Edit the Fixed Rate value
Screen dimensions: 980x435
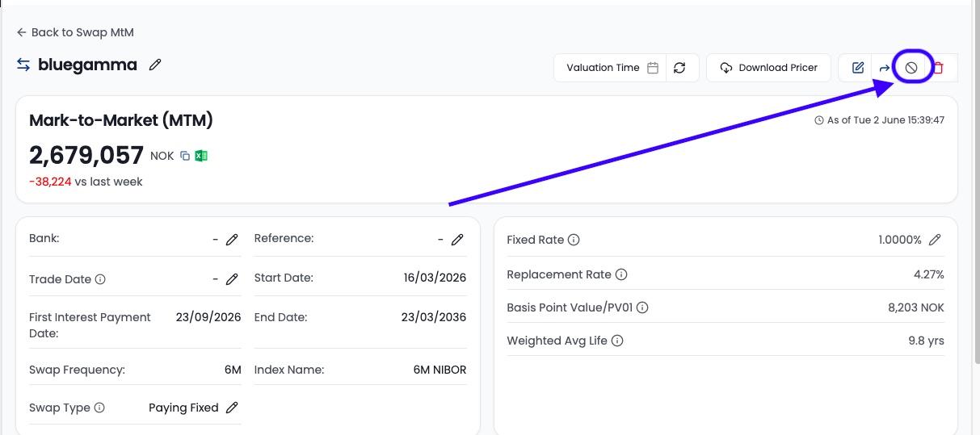935,240
